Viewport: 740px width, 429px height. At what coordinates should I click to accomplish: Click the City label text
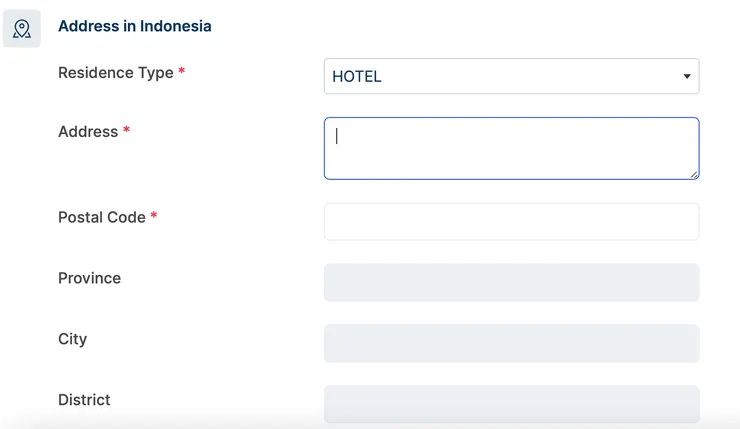pyautogui.click(x=72, y=339)
